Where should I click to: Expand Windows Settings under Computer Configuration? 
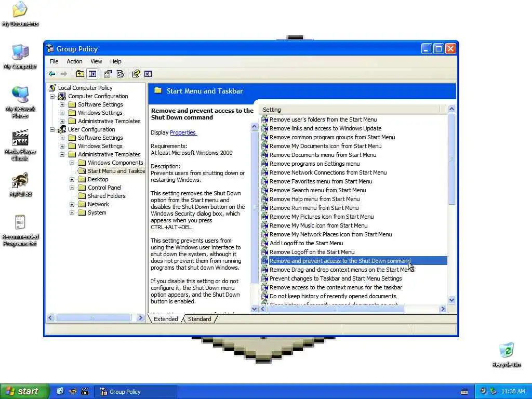coord(62,113)
